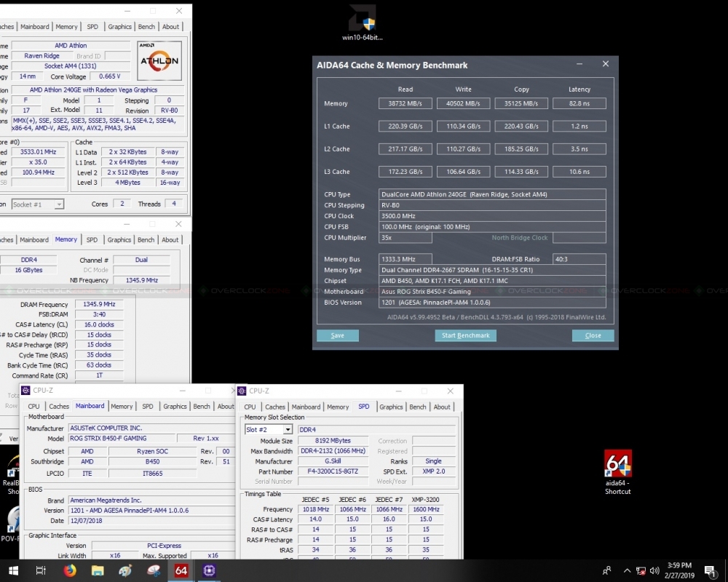Open the Graphics tab in CPU-Z
Screen dimensions: 728x582
pyautogui.click(x=392, y=407)
